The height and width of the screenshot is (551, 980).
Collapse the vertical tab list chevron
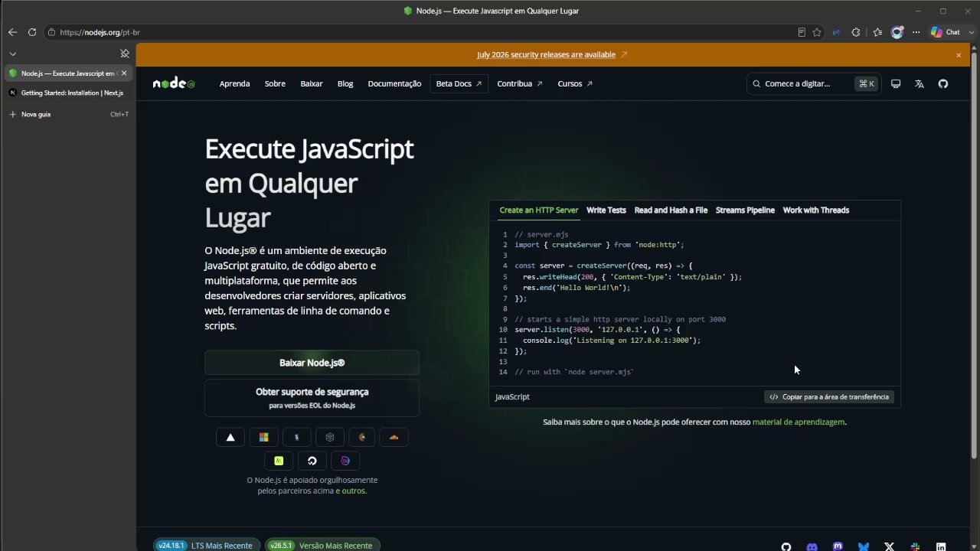(13, 54)
